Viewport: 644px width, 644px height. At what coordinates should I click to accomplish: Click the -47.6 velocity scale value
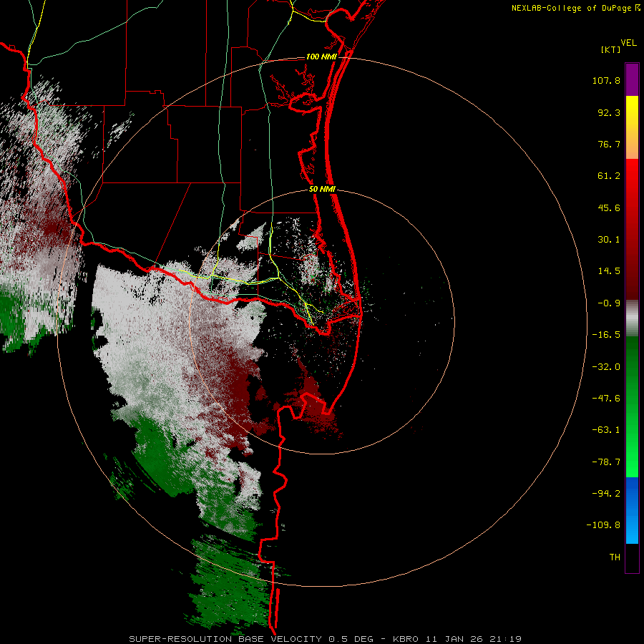(606, 399)
